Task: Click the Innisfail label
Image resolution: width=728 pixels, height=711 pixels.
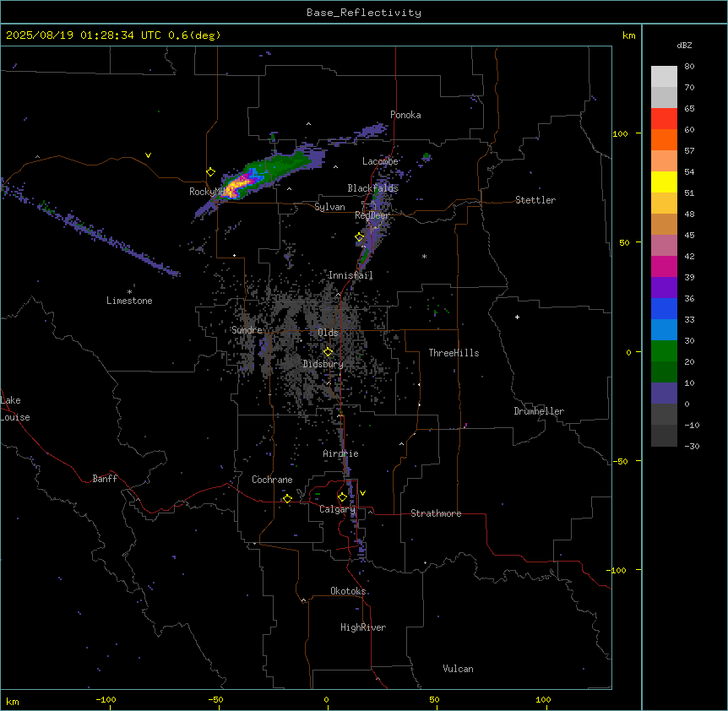Action: click(350, 275)
